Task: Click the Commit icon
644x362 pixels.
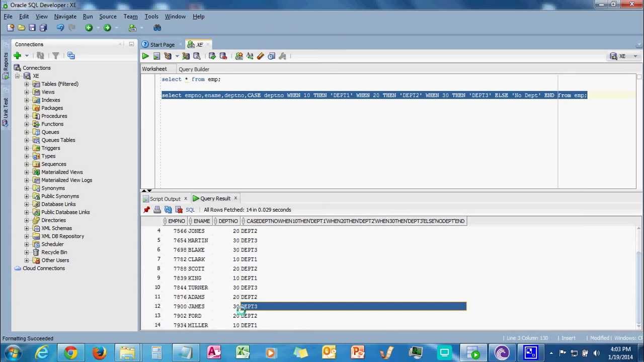Action: tap(212, 56)
